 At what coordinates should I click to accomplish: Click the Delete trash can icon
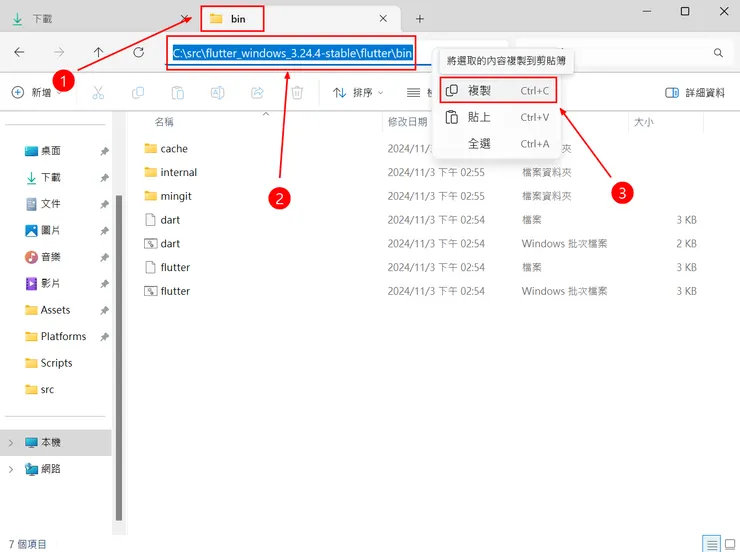(297, 92)
